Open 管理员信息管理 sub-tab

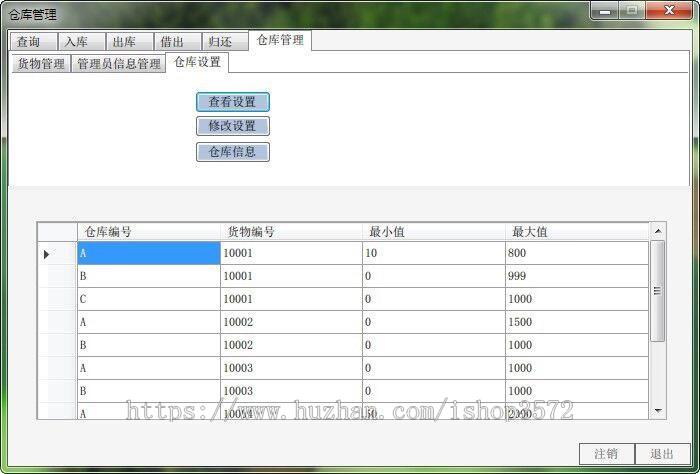118,64
